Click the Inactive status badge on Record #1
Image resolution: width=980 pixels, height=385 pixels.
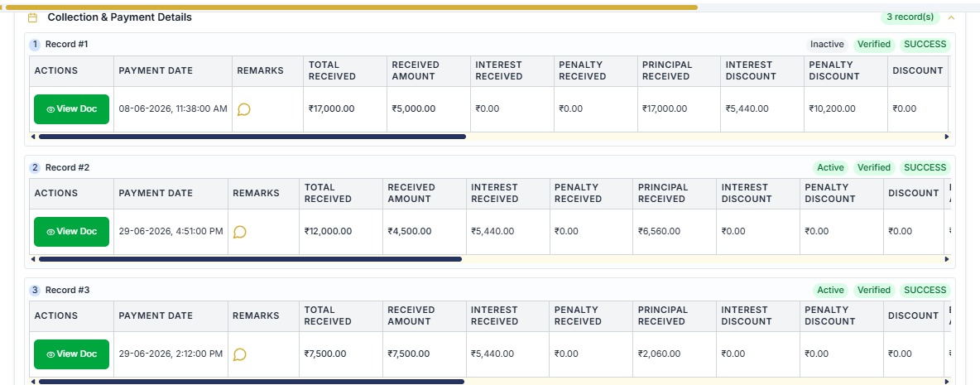(827, 45)
